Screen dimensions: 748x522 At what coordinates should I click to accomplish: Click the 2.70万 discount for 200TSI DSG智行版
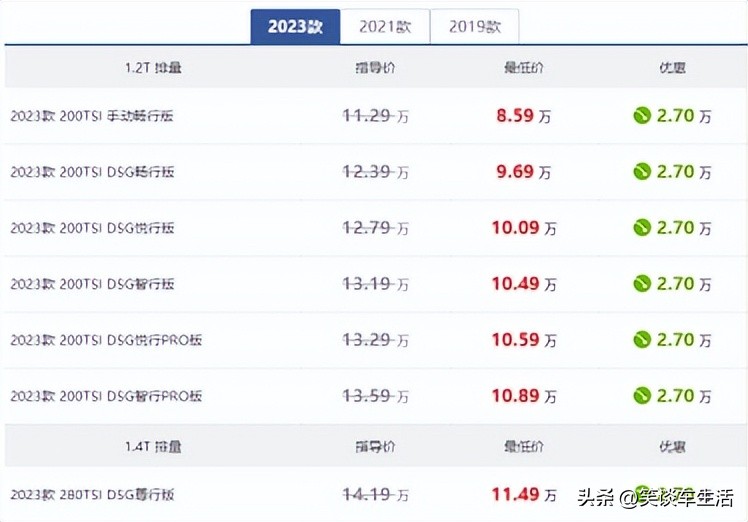[x=684, y=283]
